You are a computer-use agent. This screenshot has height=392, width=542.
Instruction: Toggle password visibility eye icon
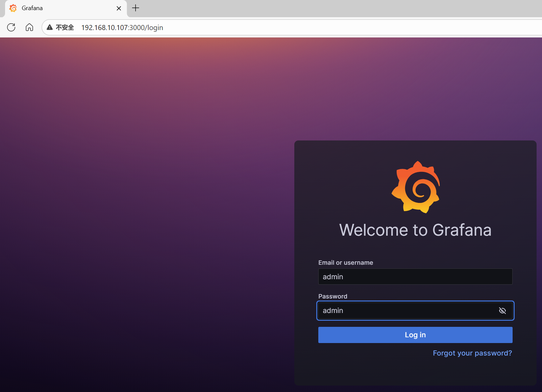point(502,311)
